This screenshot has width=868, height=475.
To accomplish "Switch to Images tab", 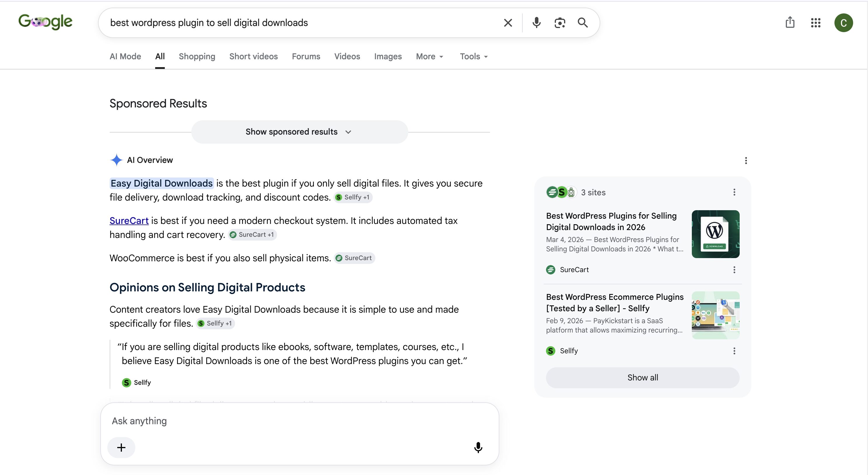I will point(388,56).
